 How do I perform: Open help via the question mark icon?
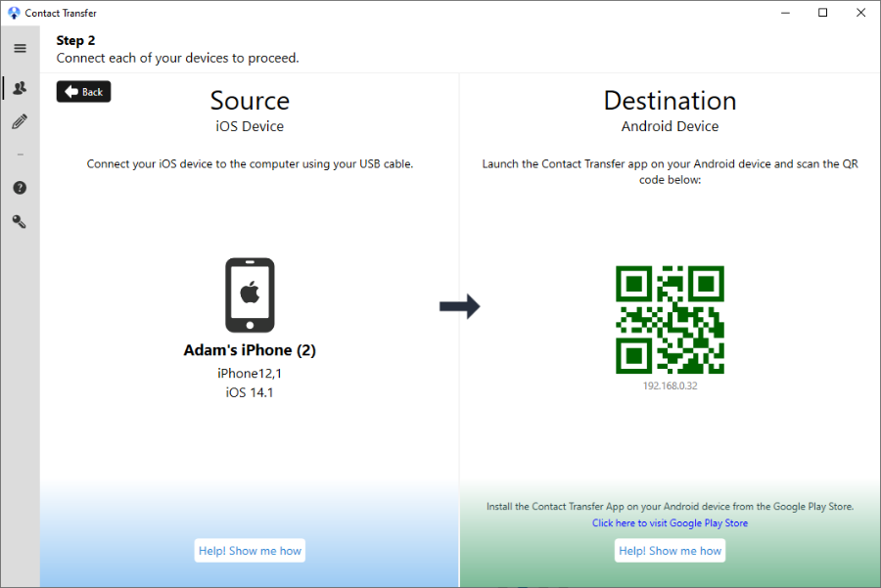20,188
